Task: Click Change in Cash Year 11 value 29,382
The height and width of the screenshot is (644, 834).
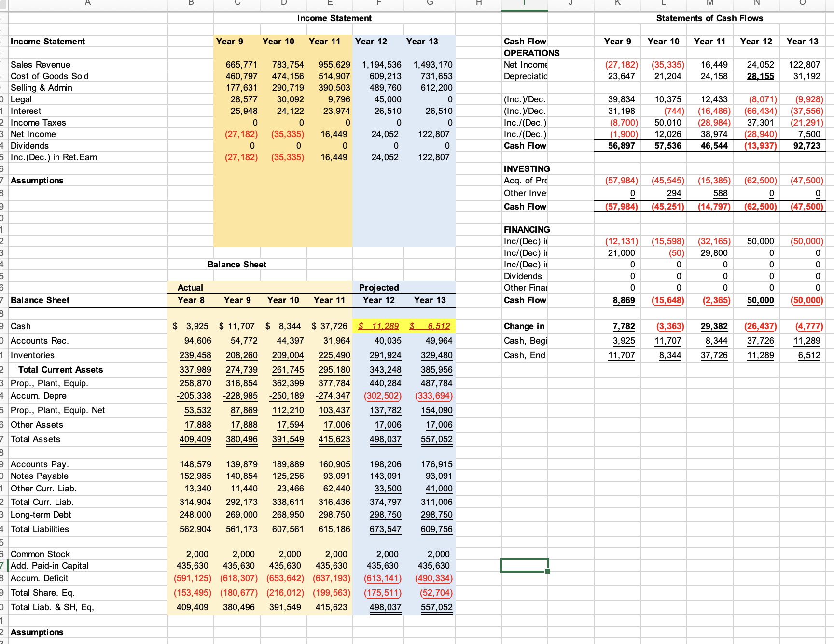Action: pos(714,326)
